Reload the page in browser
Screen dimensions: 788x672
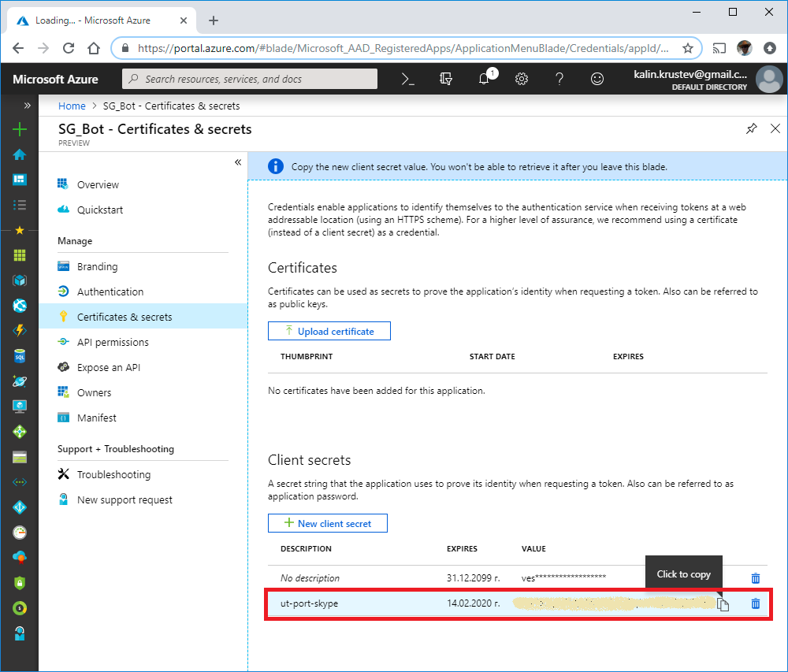69,48
